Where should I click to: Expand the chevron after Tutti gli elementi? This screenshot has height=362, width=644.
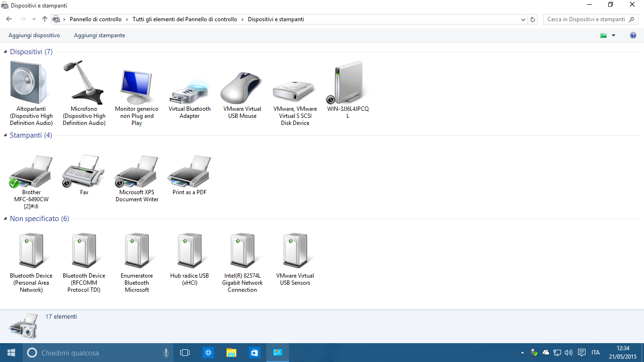[x=242, y=19]
